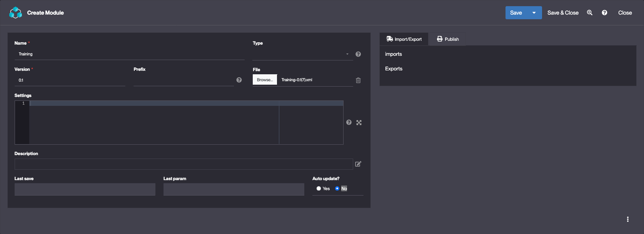Expand the Settings editor to fullscreen
644x234 pixels.
pyautogui.click(x=359, y=122)
